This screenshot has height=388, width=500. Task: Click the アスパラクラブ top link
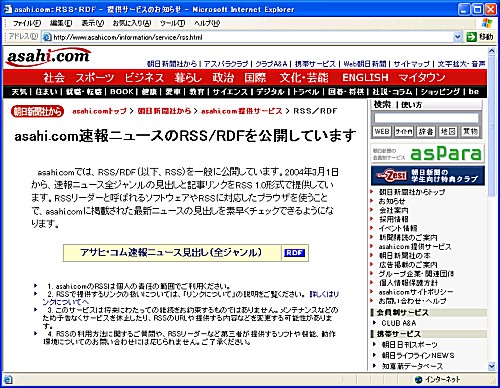pyautogui.click(x=226, y=64)
